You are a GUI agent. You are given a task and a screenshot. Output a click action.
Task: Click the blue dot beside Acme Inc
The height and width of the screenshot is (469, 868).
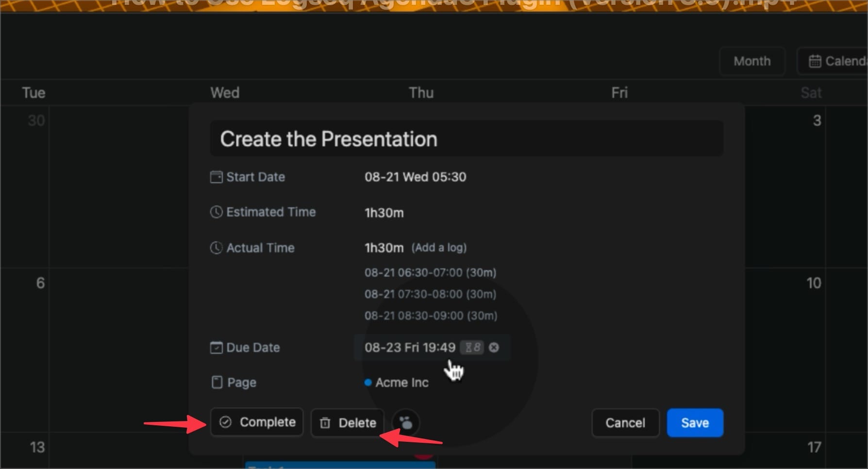click(x=368, y=383)
